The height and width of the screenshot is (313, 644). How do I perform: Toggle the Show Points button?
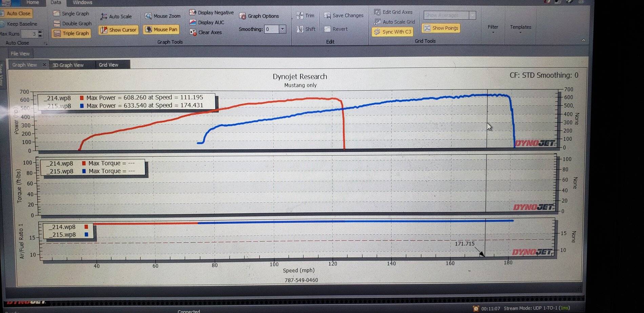coord(441,28)
